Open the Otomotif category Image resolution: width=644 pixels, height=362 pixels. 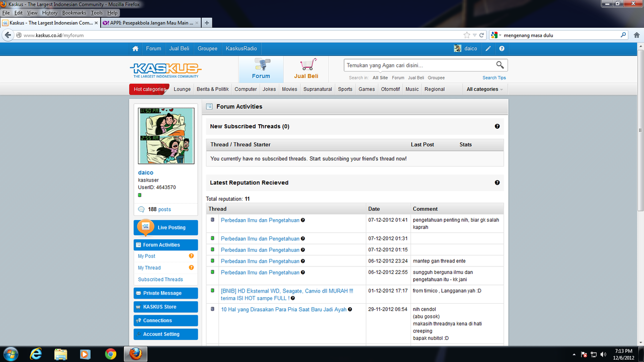pos(390,89)
